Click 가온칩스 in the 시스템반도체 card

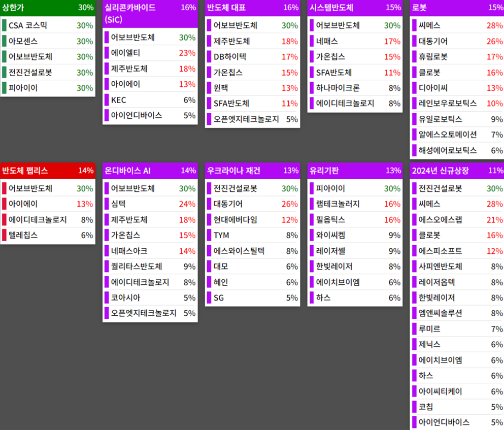(x=355, y=56)
